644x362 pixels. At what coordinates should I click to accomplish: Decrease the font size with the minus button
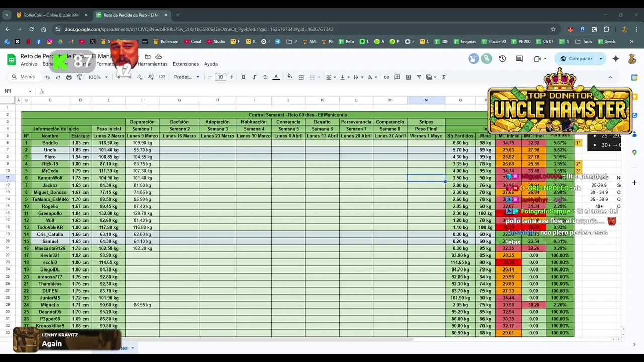[x=210, y=77]
